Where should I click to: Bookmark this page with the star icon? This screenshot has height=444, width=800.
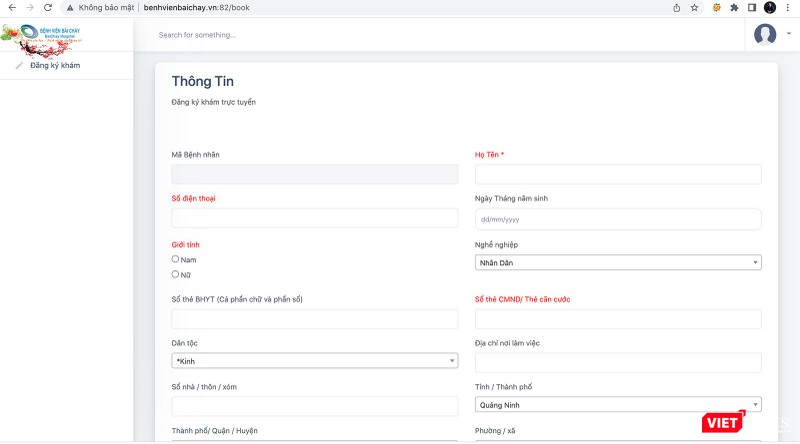click(x=694, y=7)
